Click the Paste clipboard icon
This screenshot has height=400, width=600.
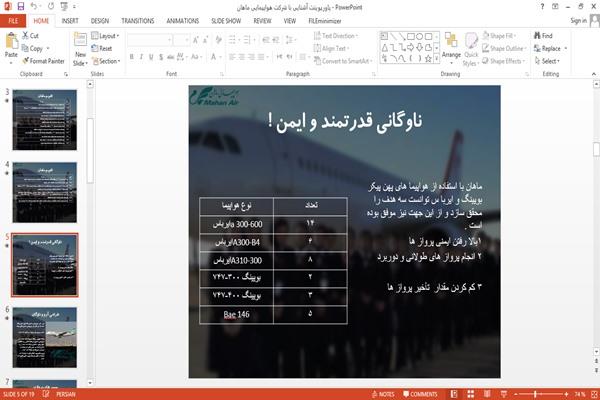tap(11, 41)
